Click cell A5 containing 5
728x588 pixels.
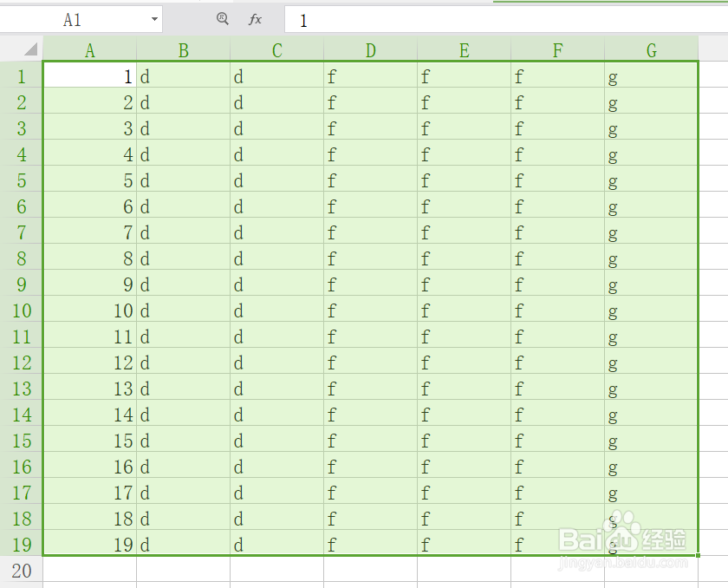click(x=89, y=179)
